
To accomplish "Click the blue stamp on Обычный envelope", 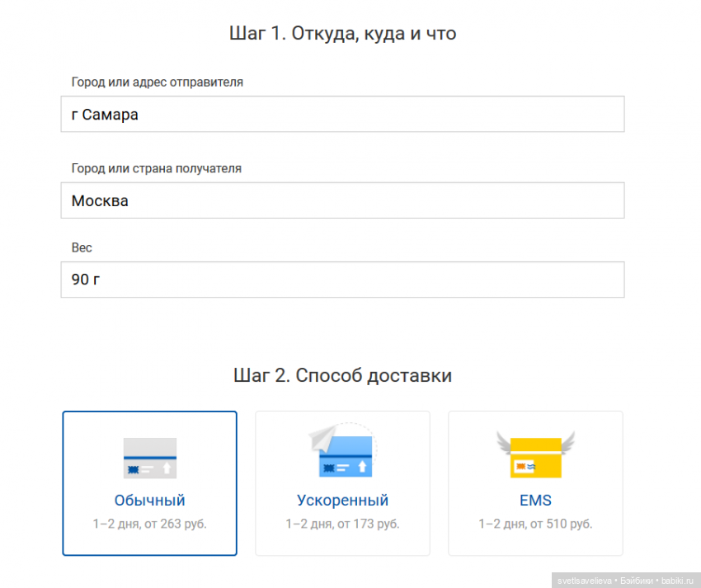I will 131,468.
